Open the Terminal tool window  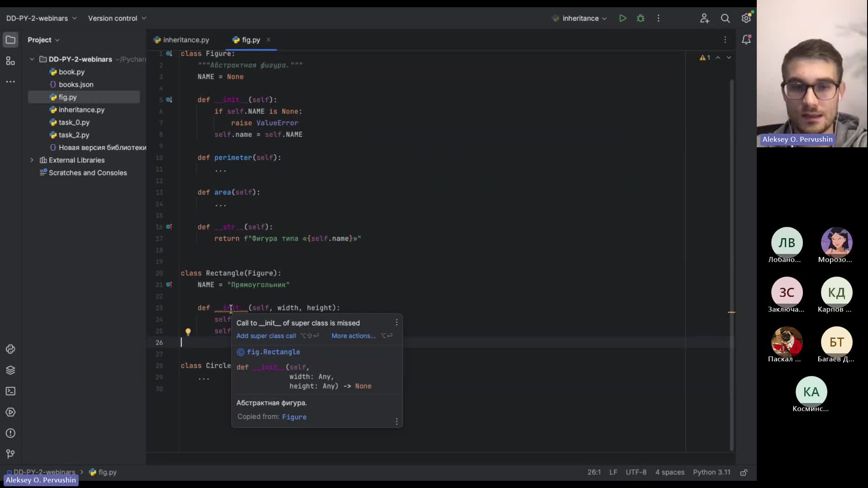point(10,391)
